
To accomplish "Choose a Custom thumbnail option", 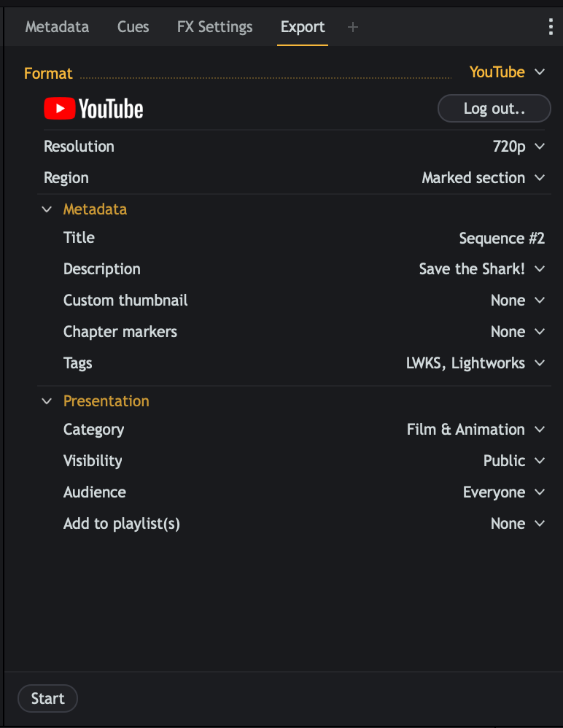I will (518, 301).
